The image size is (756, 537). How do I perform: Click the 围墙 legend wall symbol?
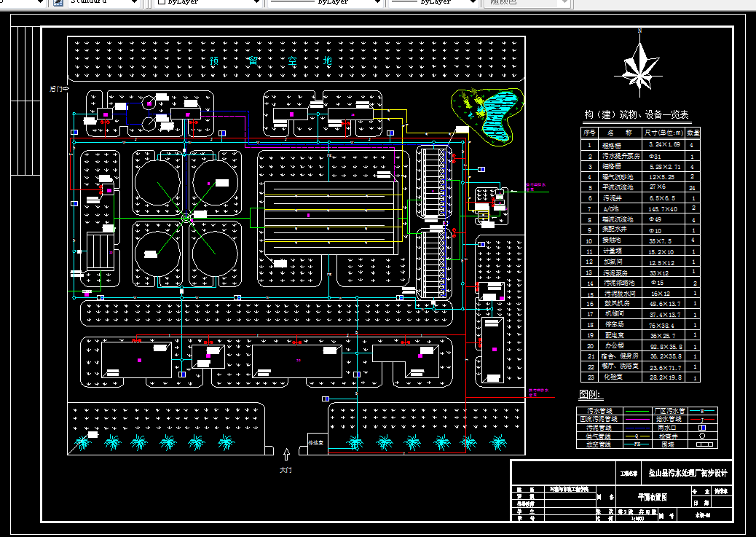[703, 444]
